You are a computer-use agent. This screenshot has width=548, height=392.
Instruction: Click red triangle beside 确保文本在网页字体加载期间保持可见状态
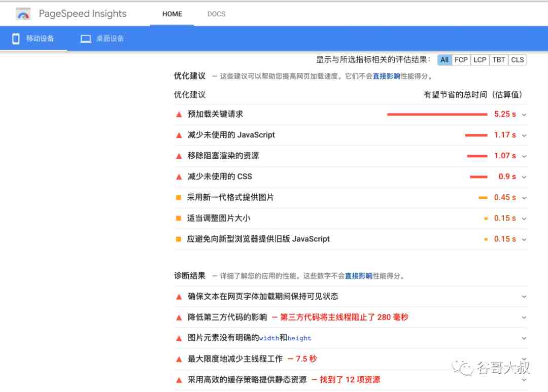coord(179,297)
